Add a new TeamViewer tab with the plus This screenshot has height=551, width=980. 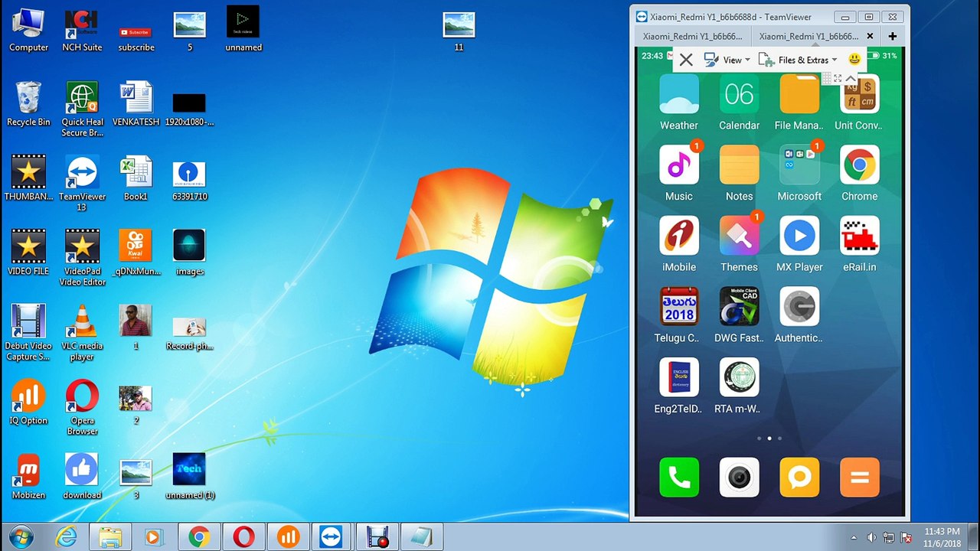point(892,36)
